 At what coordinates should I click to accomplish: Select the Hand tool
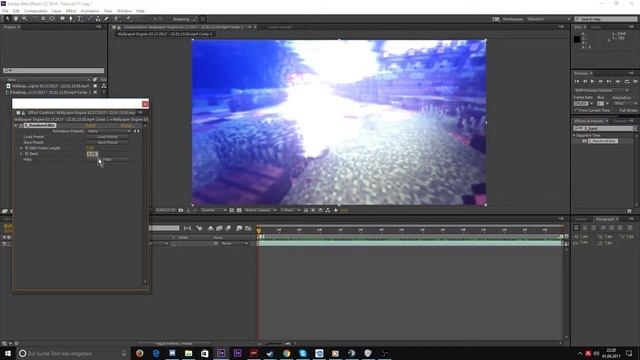click(x=16, y=19)
